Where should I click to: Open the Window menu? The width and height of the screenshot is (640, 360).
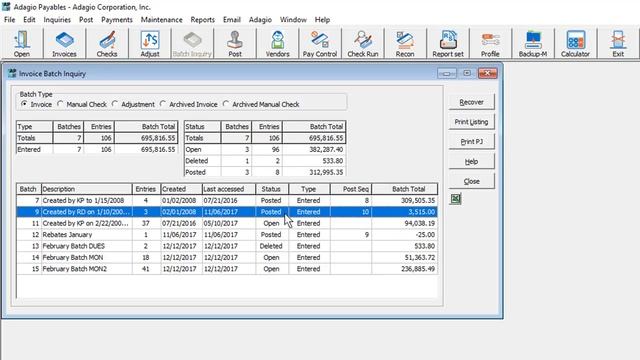tap(293, 20)
